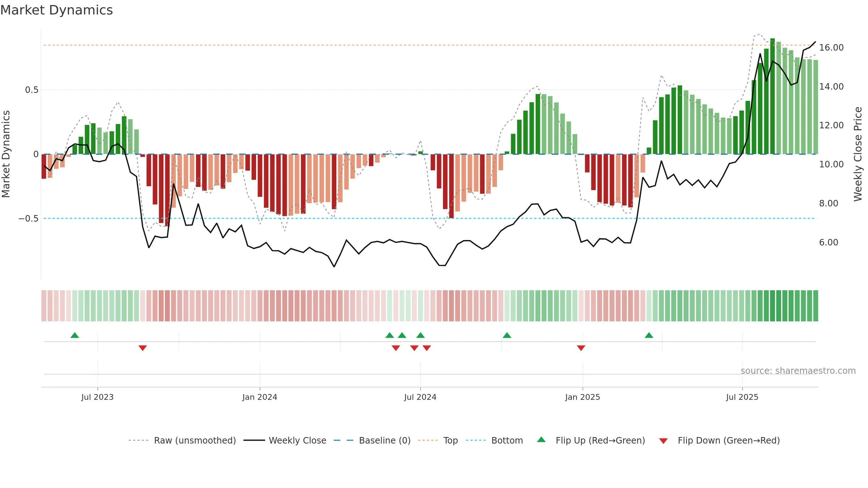This screenshot has height=488, width=868.
Task: Click the 12.00 price axis label
Action: pos(831,125)
